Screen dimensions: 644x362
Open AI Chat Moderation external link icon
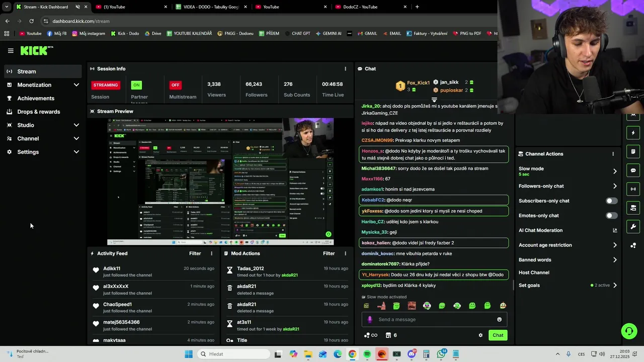click(x=615, y=230)
